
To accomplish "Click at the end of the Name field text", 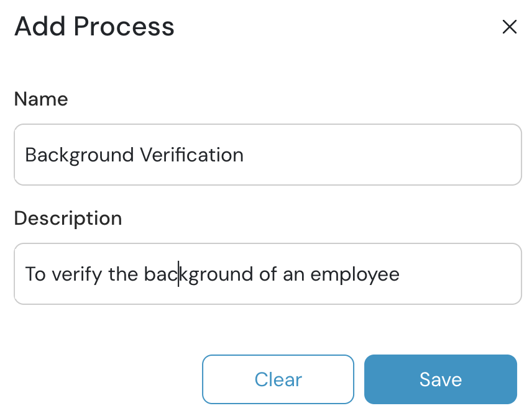I will coord(244,155).
